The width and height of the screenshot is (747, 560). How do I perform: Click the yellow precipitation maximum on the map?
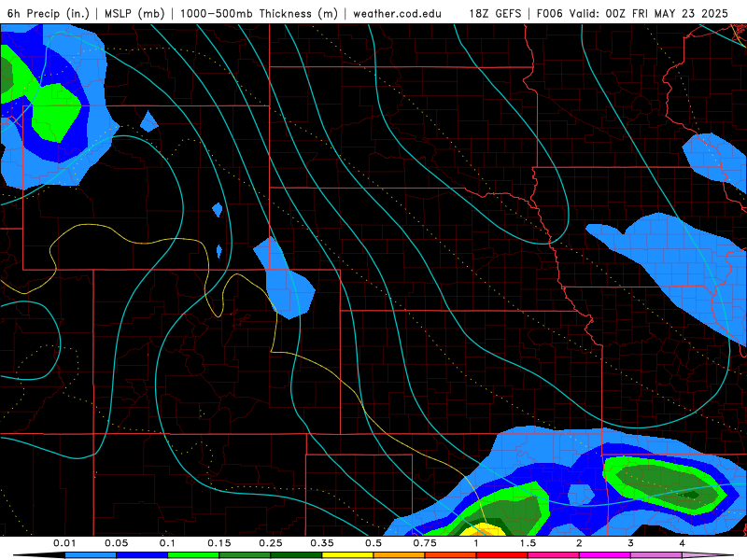click(484, 530)
